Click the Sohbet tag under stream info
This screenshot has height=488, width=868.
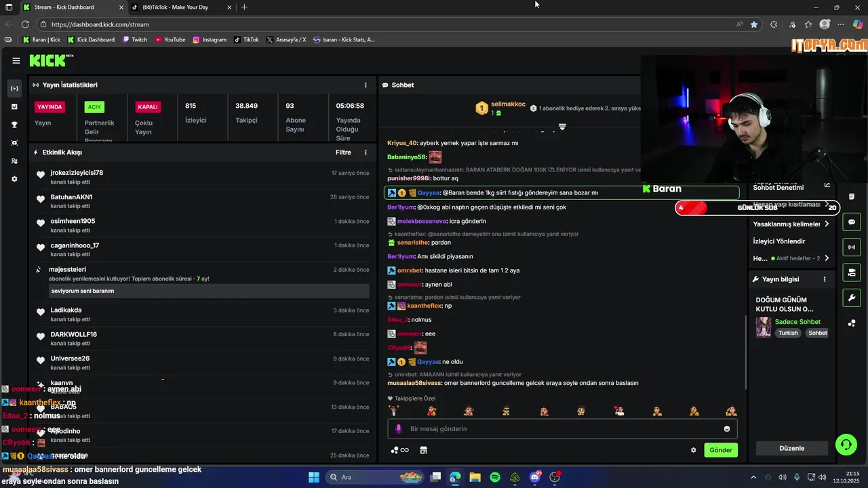(818, 333)
